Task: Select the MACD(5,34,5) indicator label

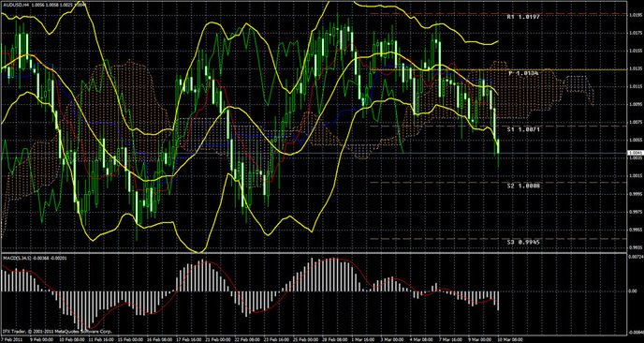Action: 17,258
